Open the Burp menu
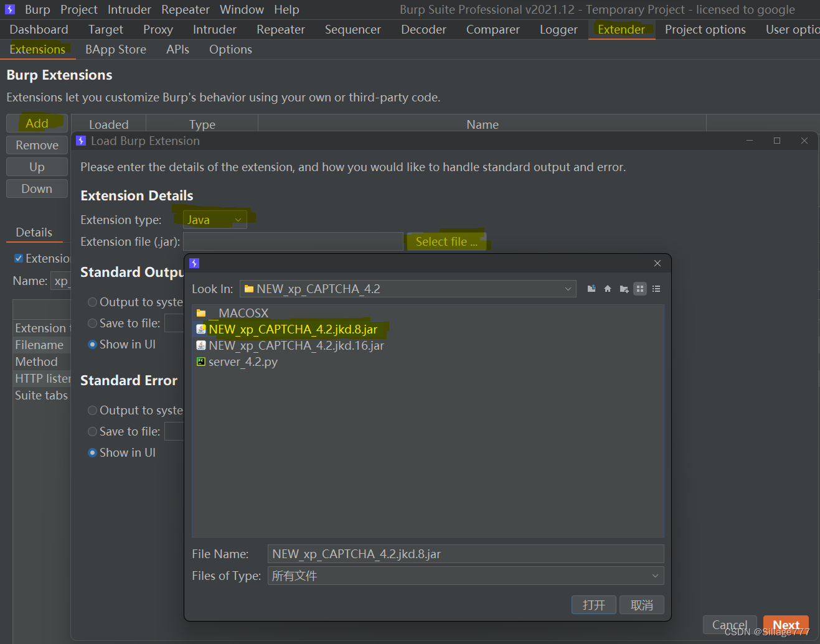This screenshot has width=820, height=644. pos(37,9)
